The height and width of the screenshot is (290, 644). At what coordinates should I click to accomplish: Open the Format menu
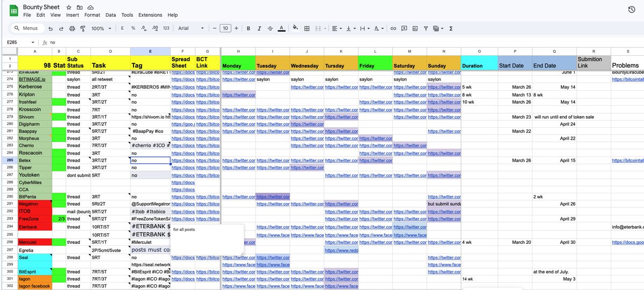92,15
